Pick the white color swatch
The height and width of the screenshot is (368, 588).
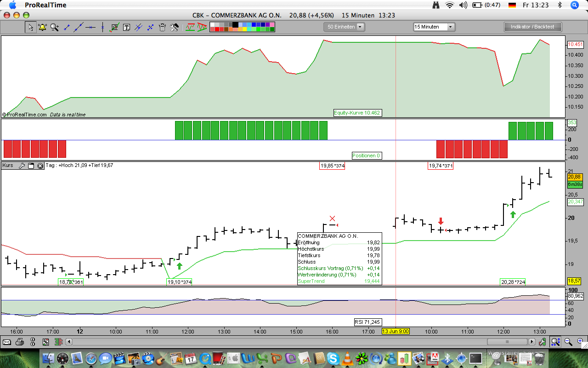213,24
